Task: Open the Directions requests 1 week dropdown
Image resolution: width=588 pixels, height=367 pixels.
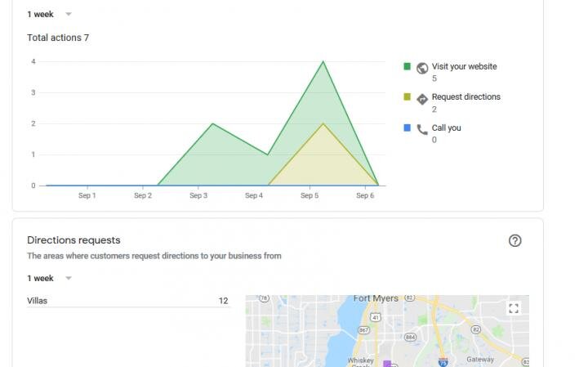Action: [49, 278]
